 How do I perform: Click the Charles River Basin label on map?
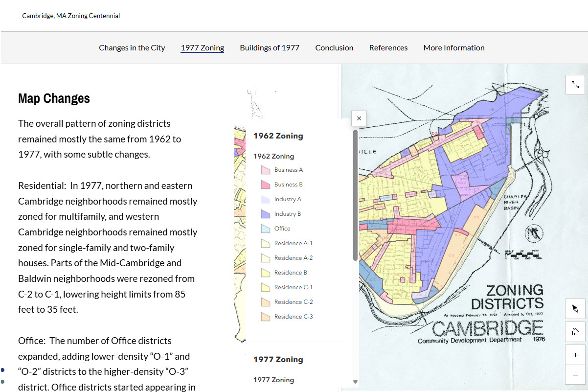point(516,202)
